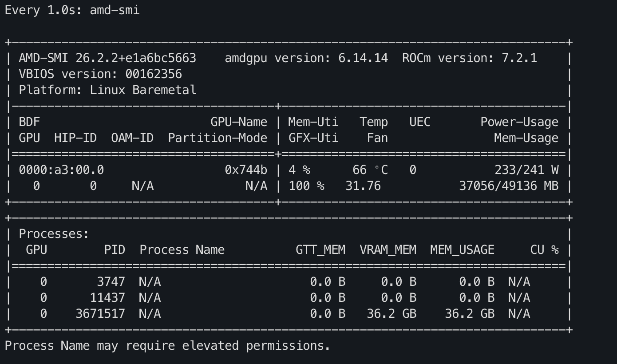Viewport: 617px width, 364px height.
Task: Click the BDF value 0000:a3:00.0
Action: tap(61, 170)
